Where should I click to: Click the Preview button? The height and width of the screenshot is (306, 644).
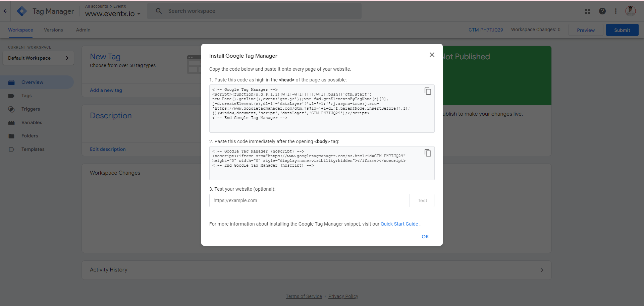click(586, 30)
